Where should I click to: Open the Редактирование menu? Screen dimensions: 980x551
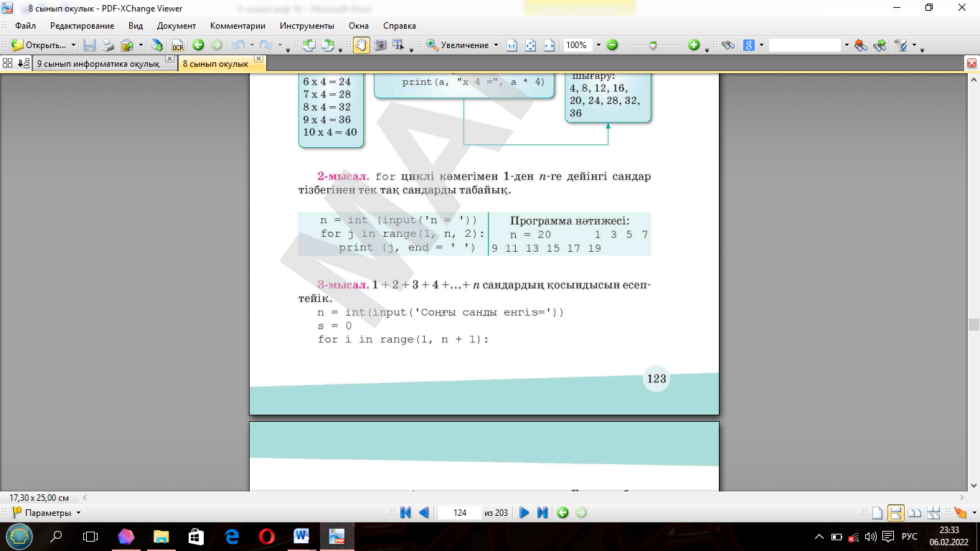(x=82, y=26)
